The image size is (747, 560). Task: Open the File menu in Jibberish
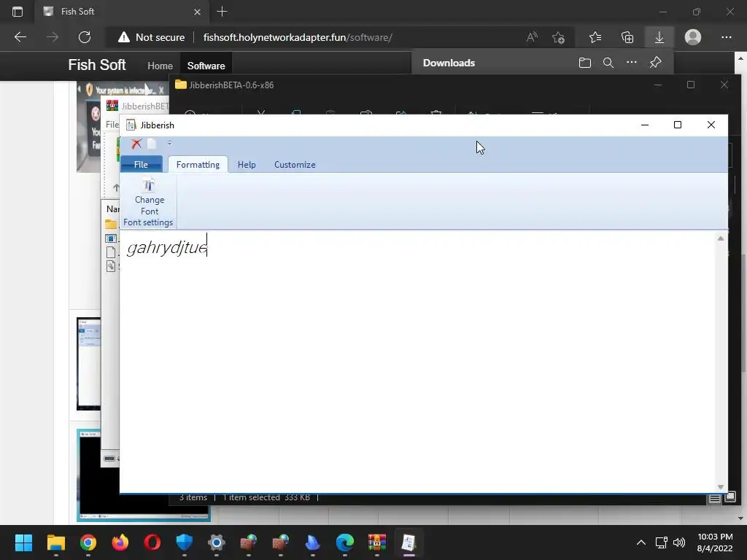point(141,164)
